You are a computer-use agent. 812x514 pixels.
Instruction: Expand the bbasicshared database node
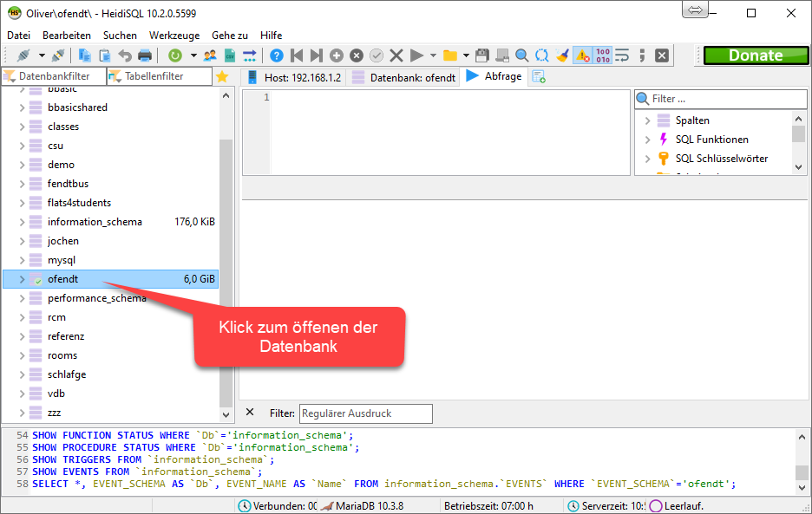(x=22, y=107)
